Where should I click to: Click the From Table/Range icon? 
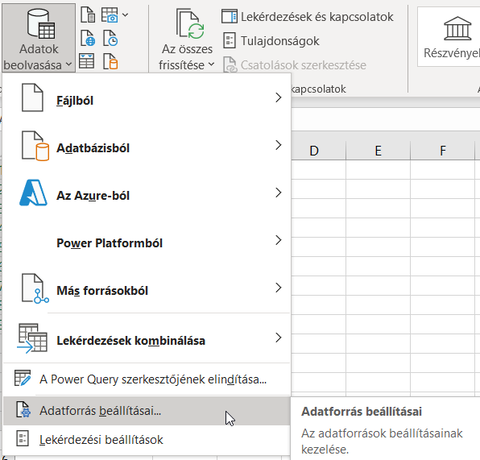click(87, 61)
